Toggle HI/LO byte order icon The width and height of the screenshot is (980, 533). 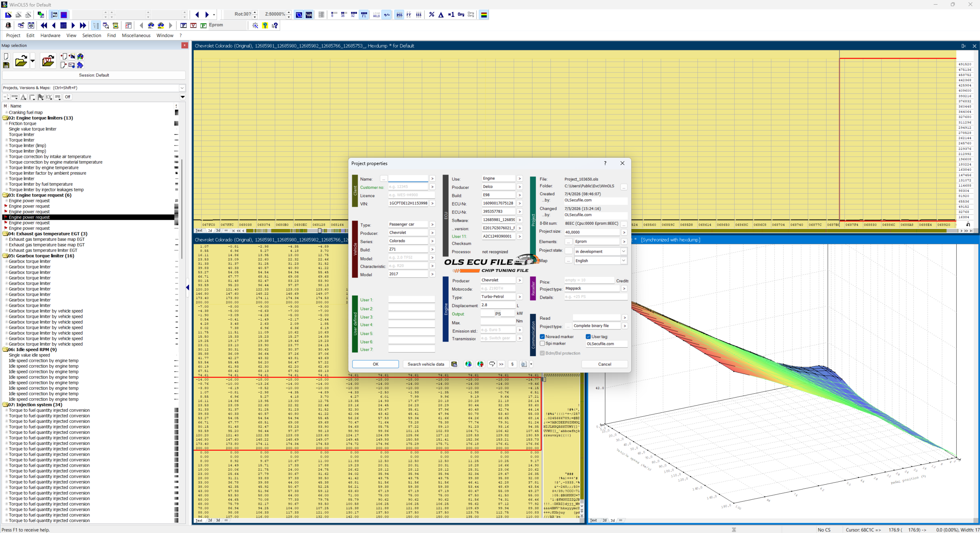(377, 15)
